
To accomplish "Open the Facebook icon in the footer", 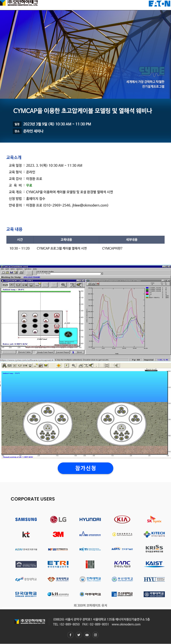I will click(x=70, y=635).
